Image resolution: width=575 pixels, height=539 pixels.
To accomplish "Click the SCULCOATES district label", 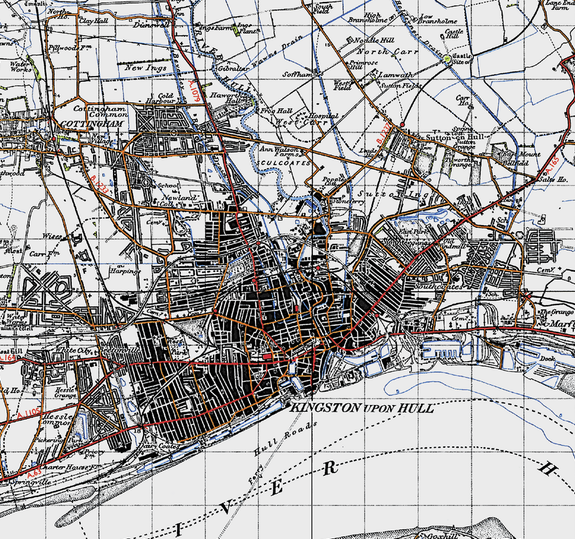I will pos(283,163).
